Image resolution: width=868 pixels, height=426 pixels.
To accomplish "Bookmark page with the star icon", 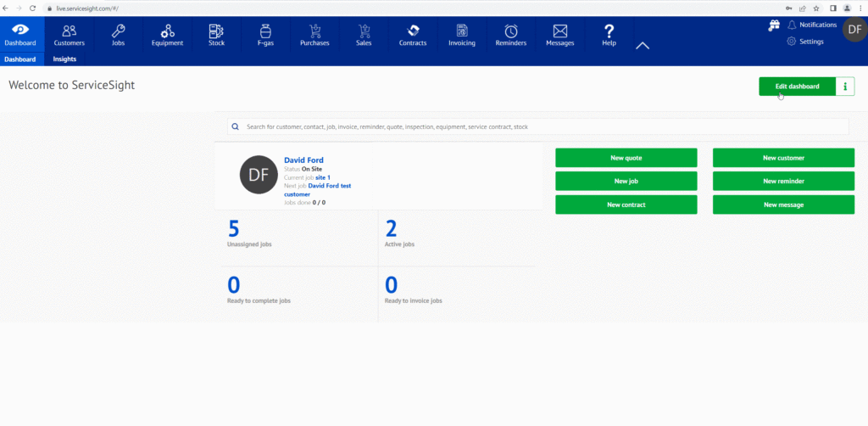I will pos(816,8).
